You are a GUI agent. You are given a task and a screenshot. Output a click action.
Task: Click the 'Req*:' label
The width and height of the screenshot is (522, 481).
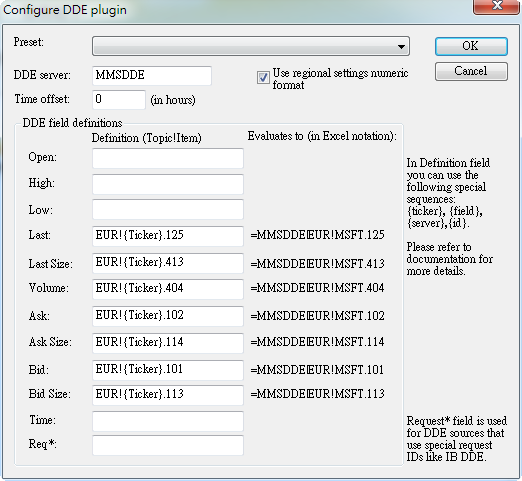[42, 444]
